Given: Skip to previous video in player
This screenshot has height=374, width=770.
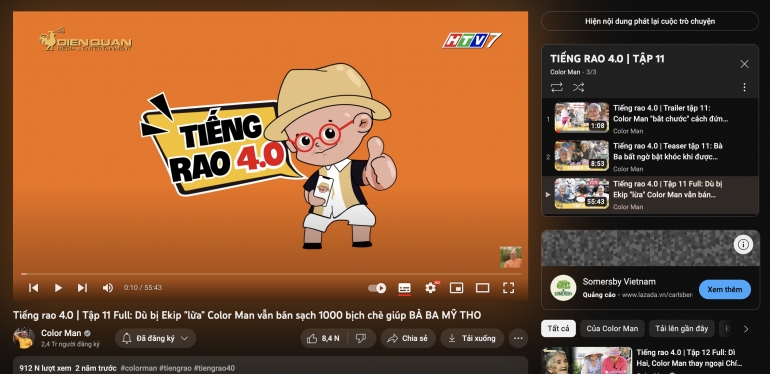Looking at the screenshot, I should [33, 288].
